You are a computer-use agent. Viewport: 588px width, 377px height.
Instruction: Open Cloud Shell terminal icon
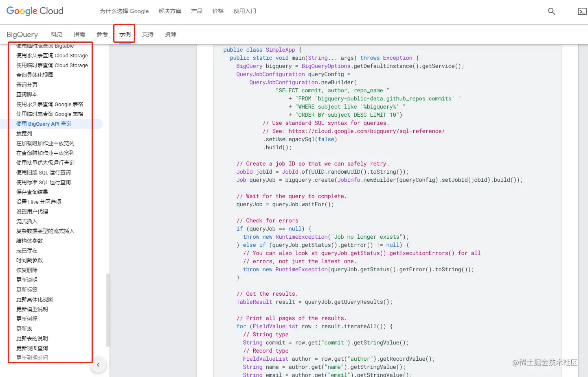[582, 11]
